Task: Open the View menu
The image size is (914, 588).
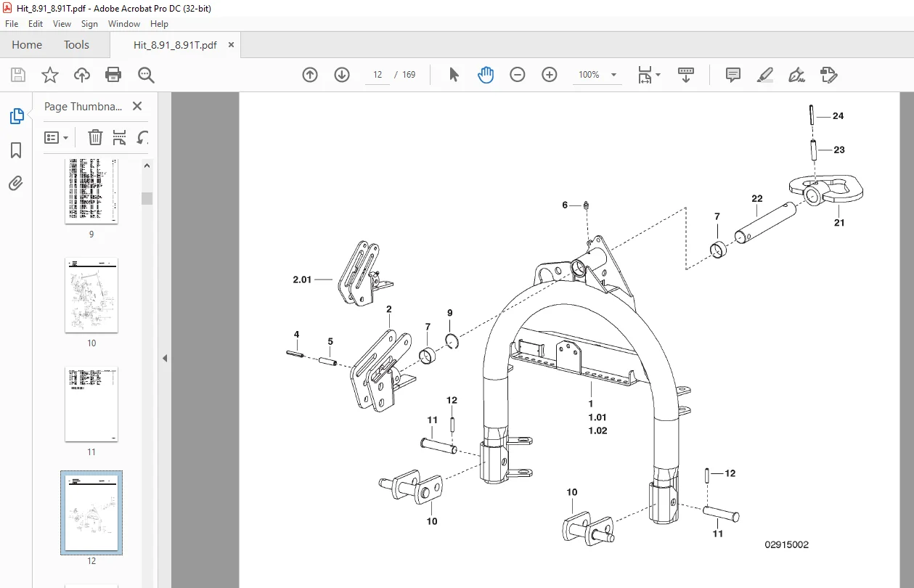Action: [x=62, y=24]
